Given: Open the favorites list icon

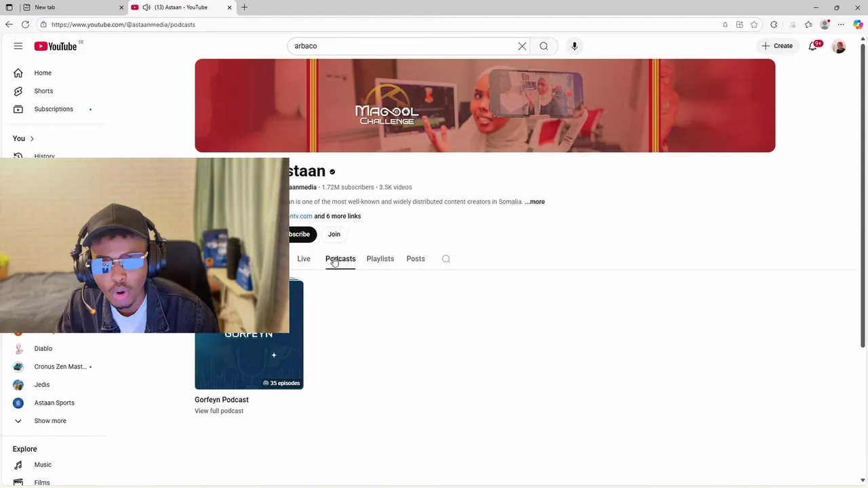Looking at the screenshot, I should 808,24.
